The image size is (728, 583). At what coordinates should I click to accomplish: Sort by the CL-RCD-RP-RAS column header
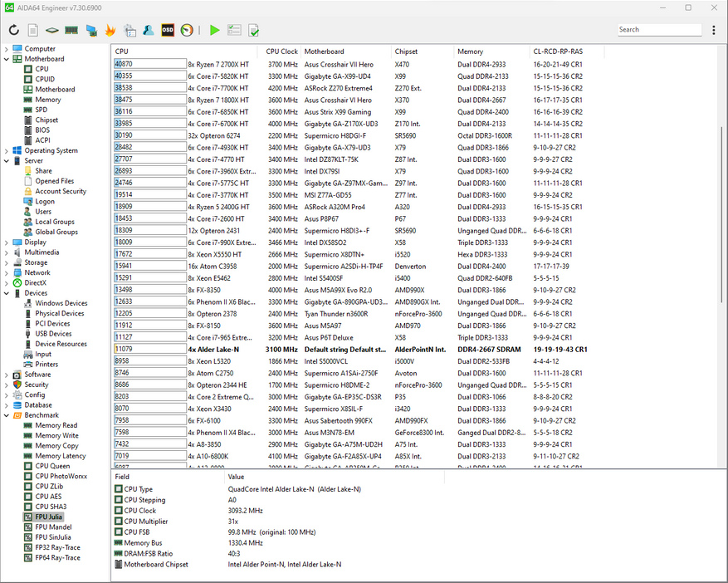tap(567, 51)
